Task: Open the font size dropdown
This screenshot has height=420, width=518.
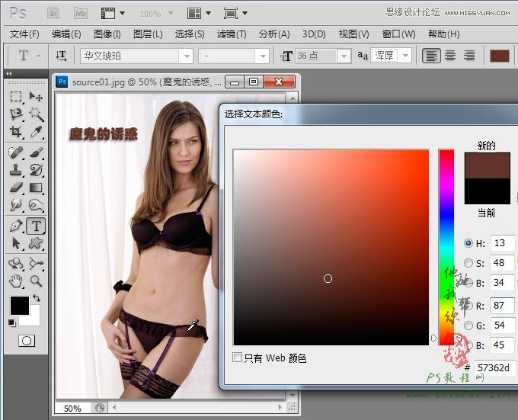Action: [344, 56]
